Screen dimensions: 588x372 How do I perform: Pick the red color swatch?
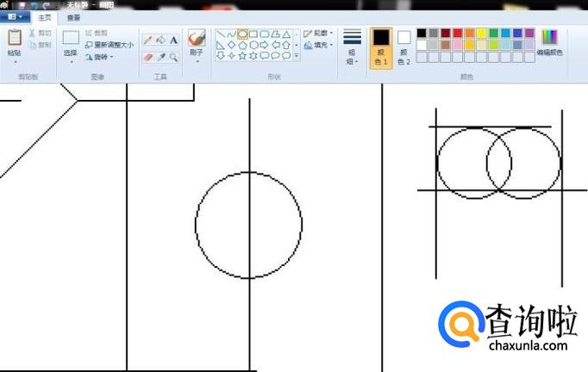[x=458, y=34]
